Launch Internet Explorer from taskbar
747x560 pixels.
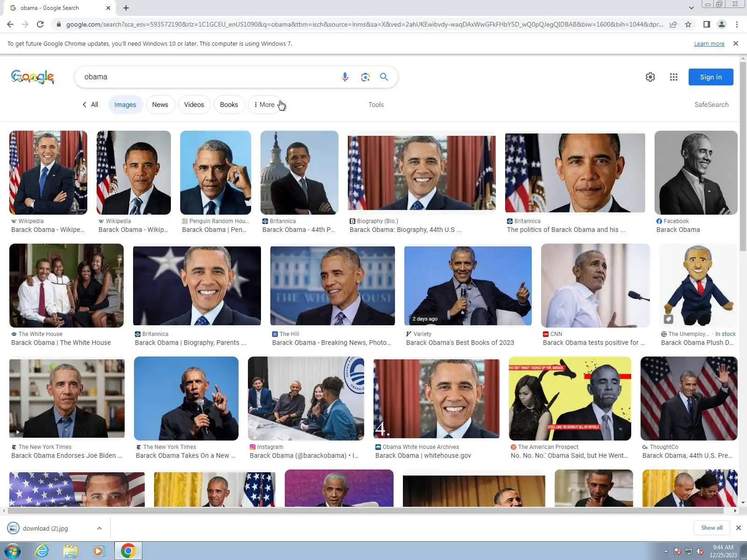tap(42, 551)
